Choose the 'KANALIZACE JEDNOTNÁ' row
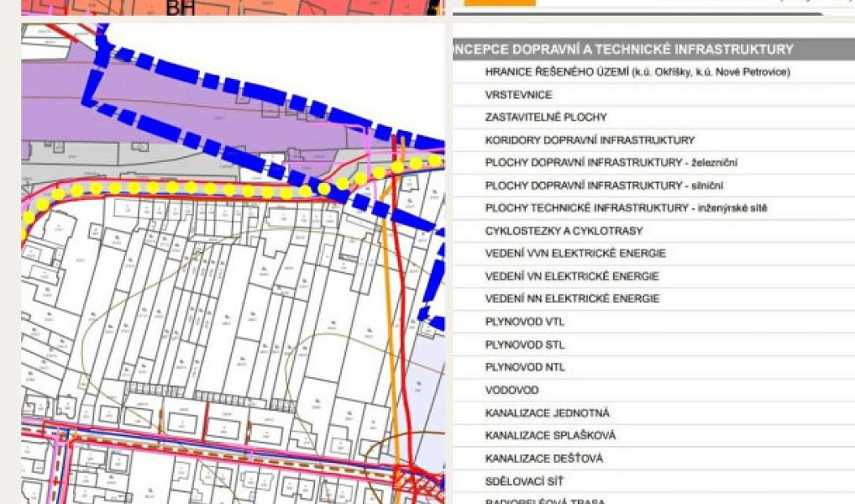This screenshot has width=855, height=504. (653, 413)
